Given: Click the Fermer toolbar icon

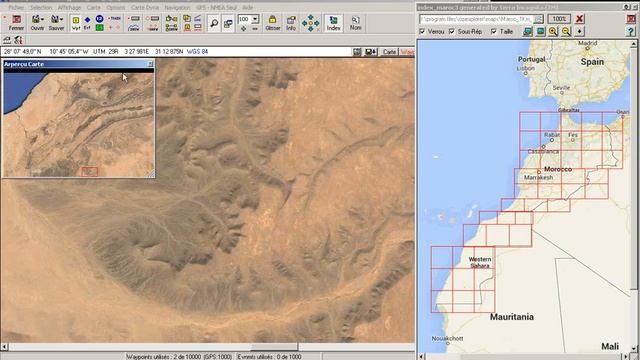Looking at the screenshot, I should point(16,23).
